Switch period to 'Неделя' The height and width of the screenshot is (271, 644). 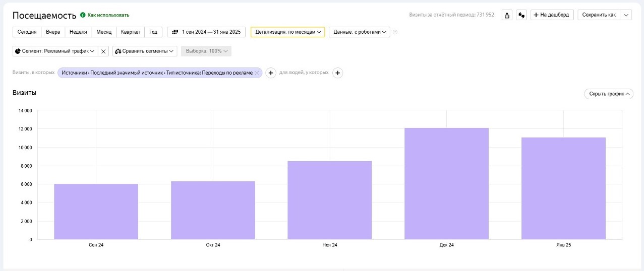[x=78, y=32]
